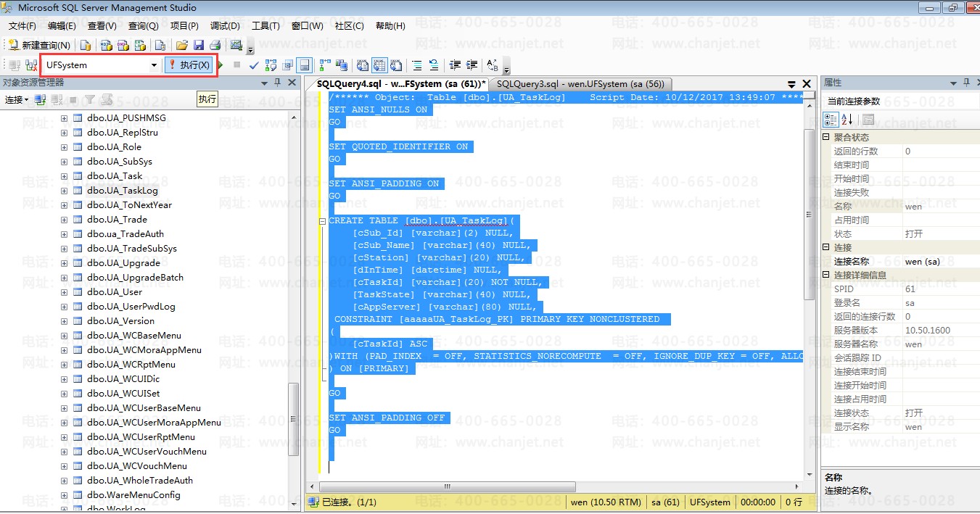Image resolution: width=980 pixels, height=514 pixels.
Task: Switch to the SQLQuery3.sql tab
Action: [x=580, y=84]
